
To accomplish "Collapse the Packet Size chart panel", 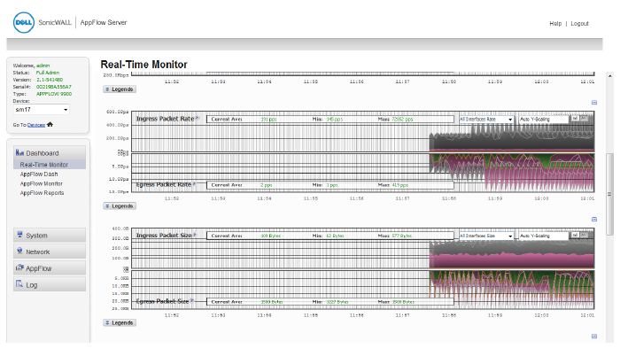I will click(594, 219).
